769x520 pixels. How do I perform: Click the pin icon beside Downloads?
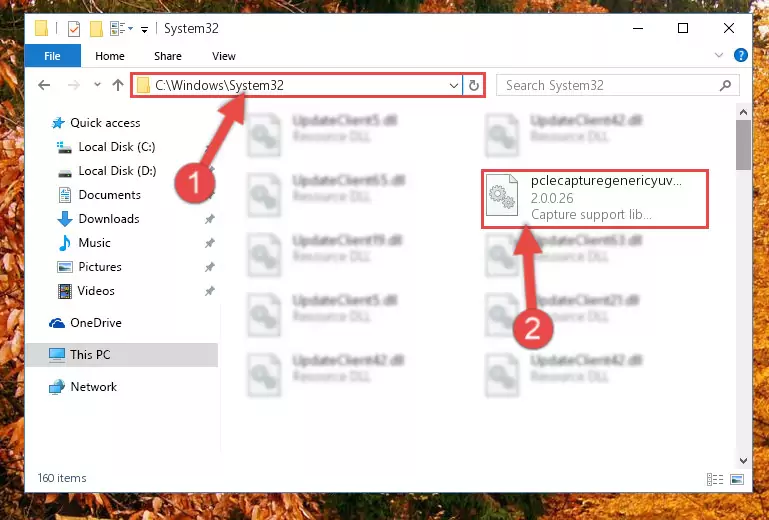tap(209, 219)
